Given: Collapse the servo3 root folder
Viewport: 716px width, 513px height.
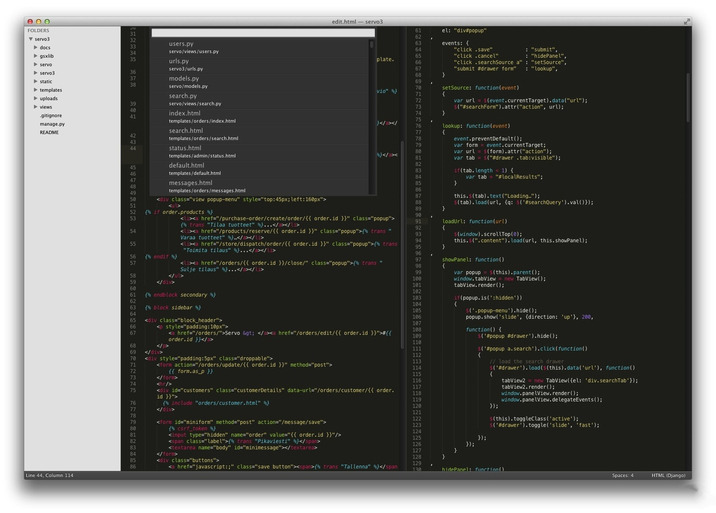Looking at the screenshot, I should coord(29,38).
